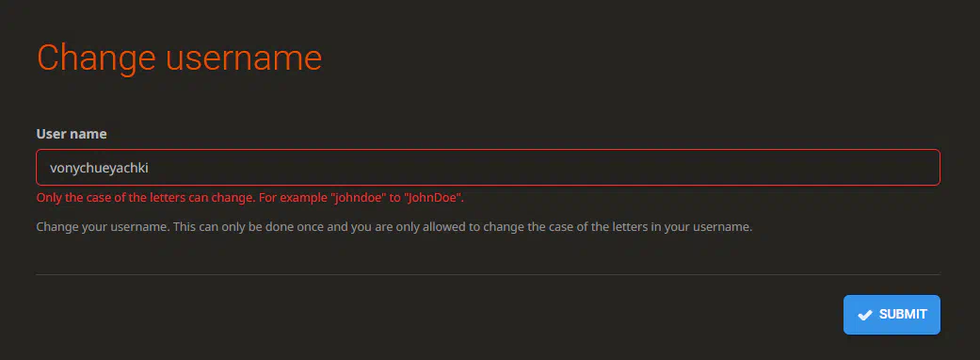
Task: Click the "User name" field label
Action: tap(72, 134)
